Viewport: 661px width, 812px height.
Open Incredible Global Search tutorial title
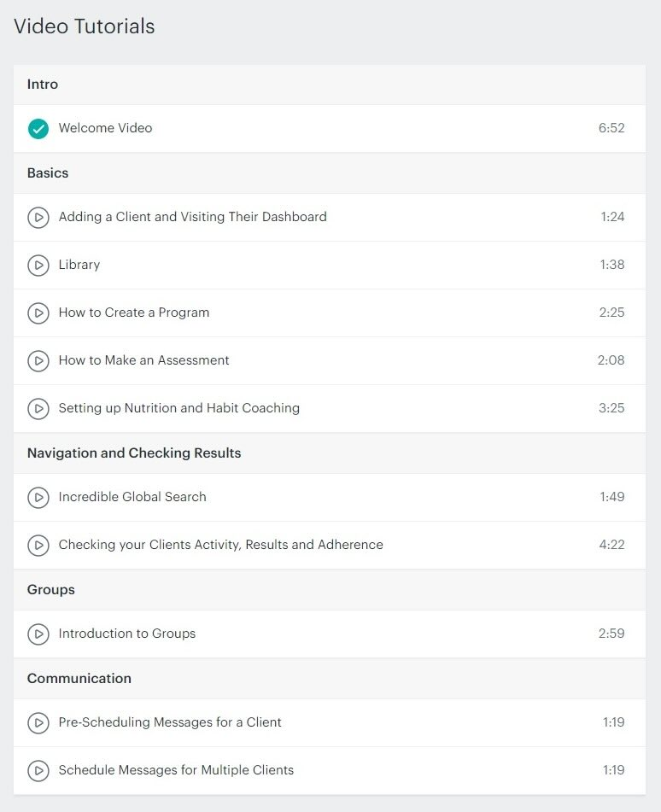tap(132, 497)
